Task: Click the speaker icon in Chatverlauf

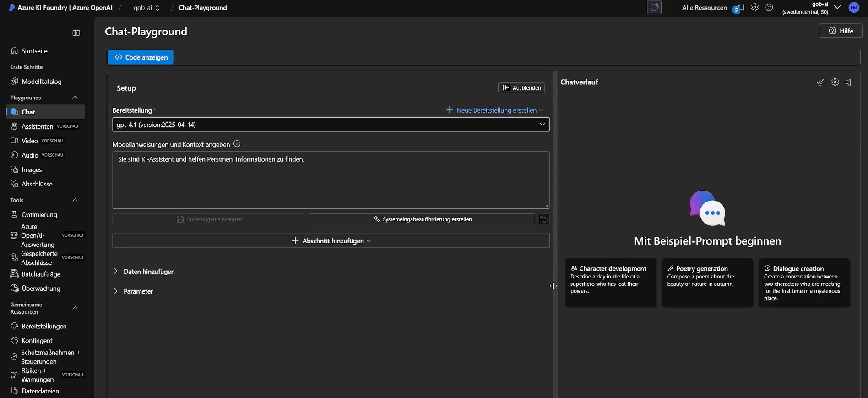Action: tap(849, 82)
